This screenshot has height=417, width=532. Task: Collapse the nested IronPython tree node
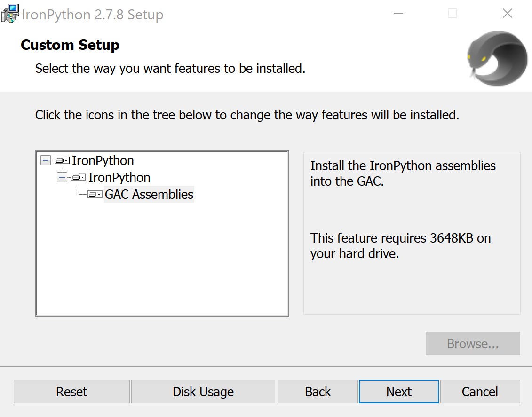pos(62,178)
